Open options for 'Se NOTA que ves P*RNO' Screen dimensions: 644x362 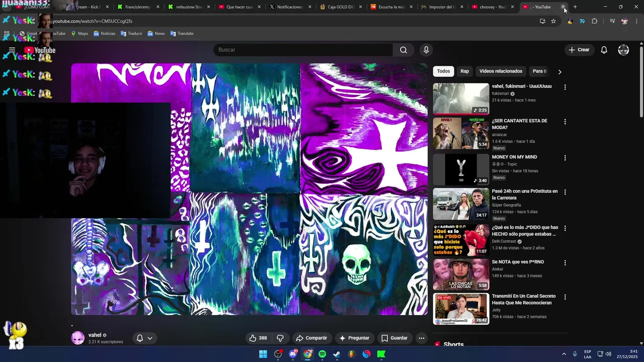point(565,262)
